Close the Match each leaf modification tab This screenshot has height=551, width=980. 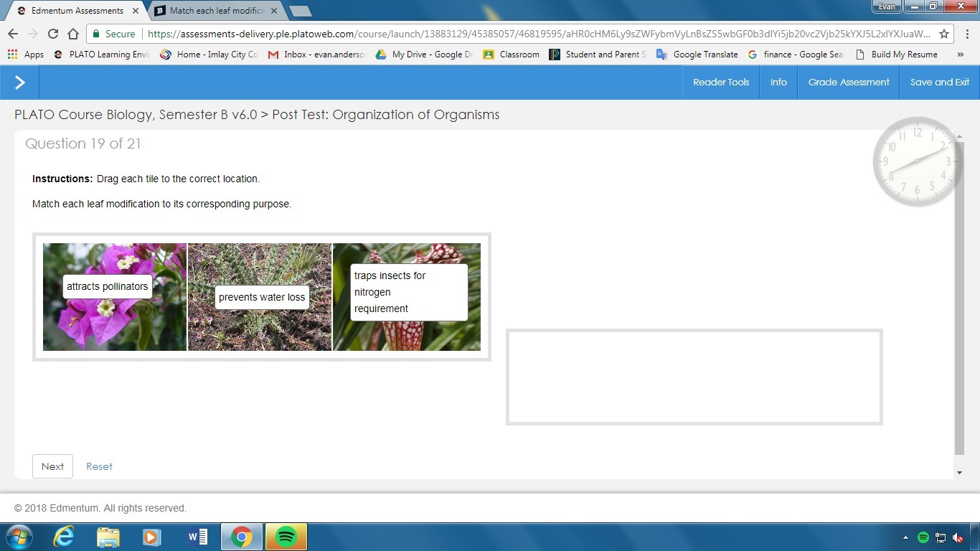273,11
